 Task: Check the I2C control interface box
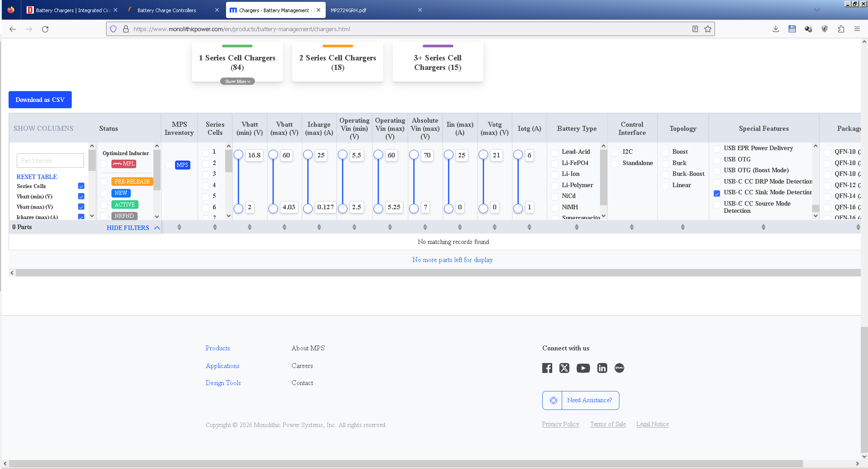click(615, 152)
